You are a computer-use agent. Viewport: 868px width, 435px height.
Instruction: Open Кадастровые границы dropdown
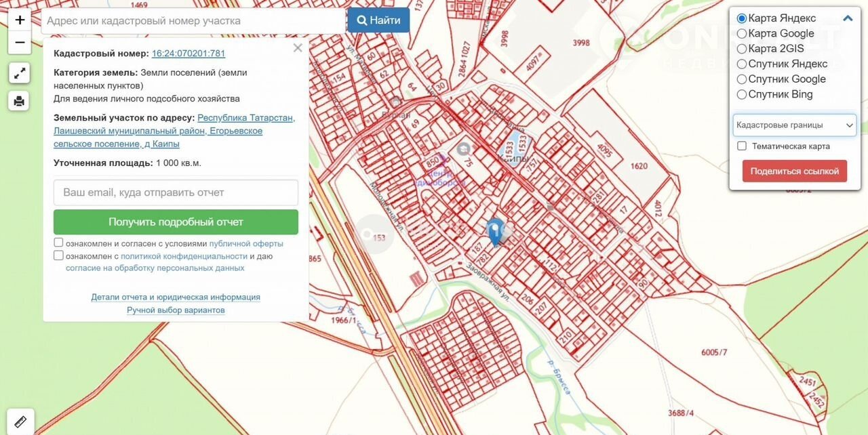click(794, 125)
